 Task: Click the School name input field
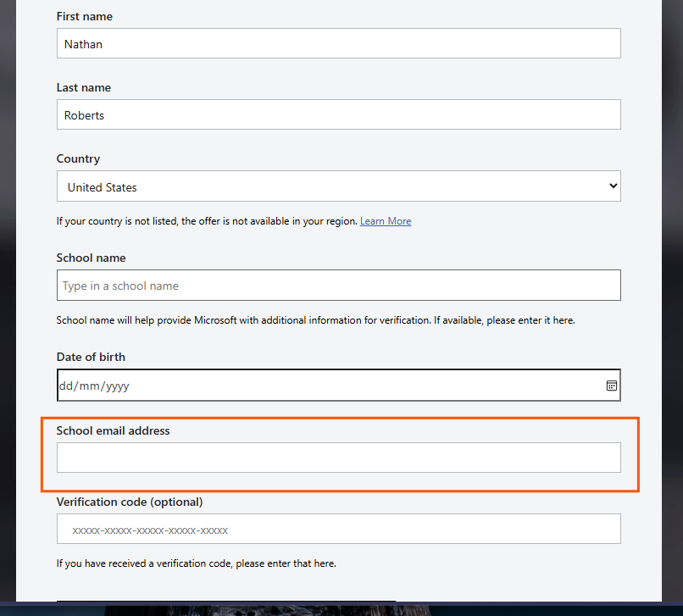click(338, 286)
